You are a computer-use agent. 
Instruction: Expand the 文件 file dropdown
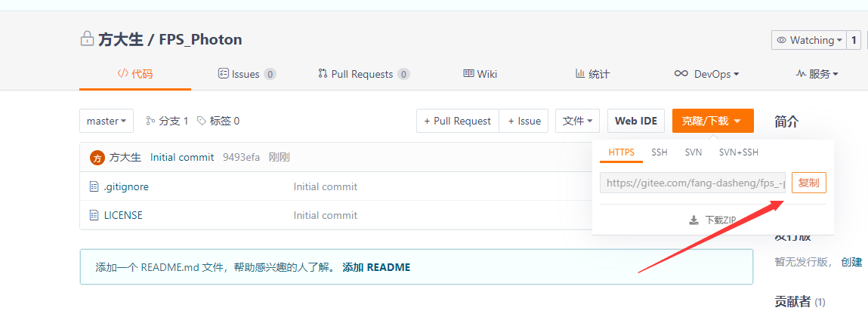point(577,121)
